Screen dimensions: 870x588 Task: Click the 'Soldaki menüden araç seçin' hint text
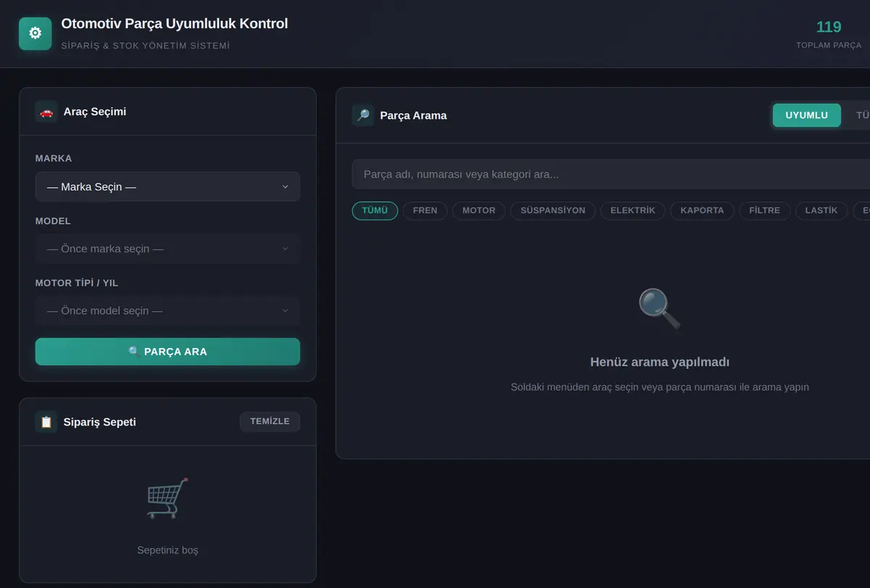pos(660,387)
